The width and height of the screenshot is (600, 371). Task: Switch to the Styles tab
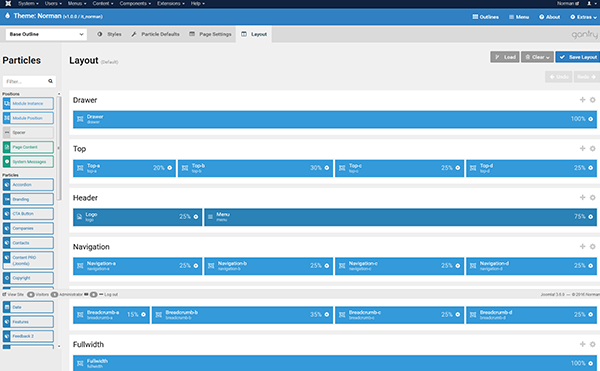tap(109, 34)
